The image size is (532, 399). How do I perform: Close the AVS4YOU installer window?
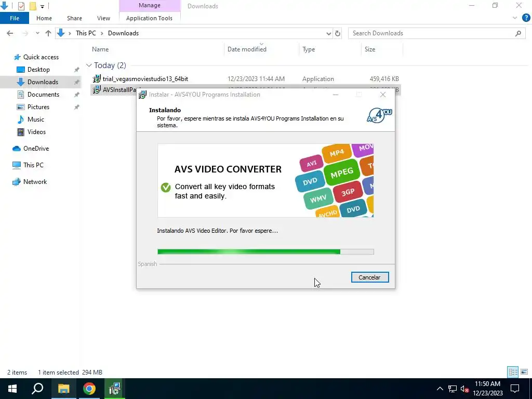tap(383, 95)
